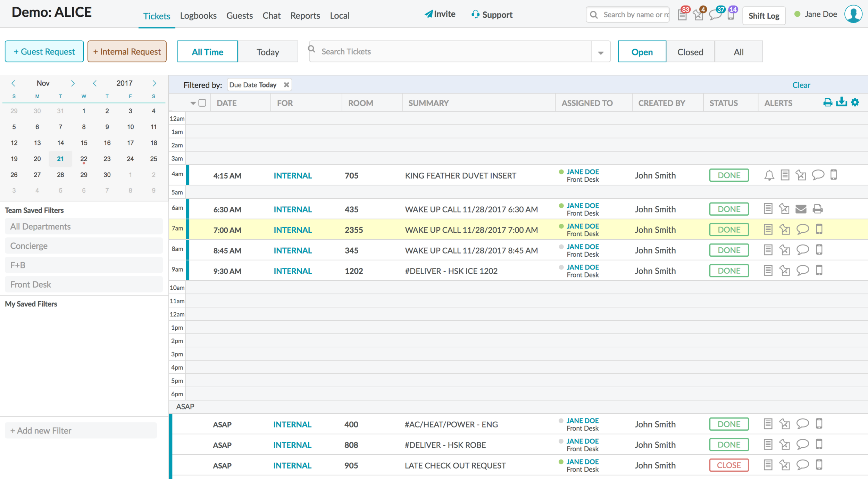Image resolution: width=868 pixels, height=479 pixels.
Task: Open the Reports tab
Action: click(305, 16)
